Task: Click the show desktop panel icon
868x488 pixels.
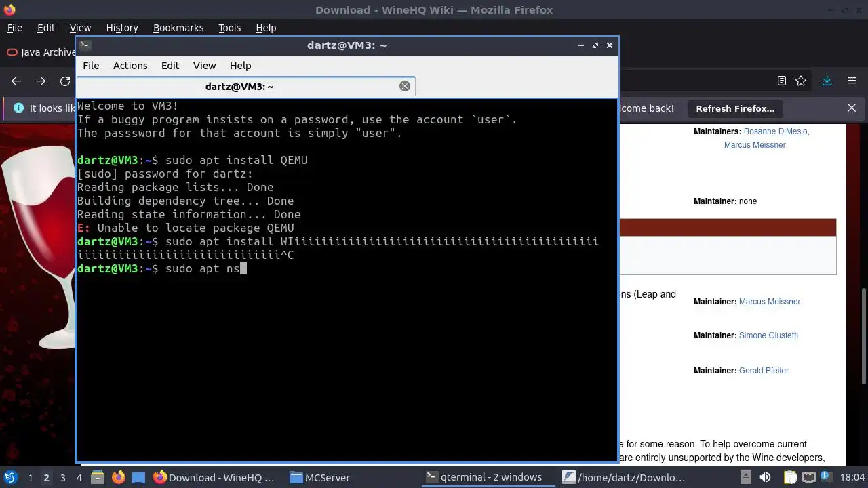Action: point(138,477)
